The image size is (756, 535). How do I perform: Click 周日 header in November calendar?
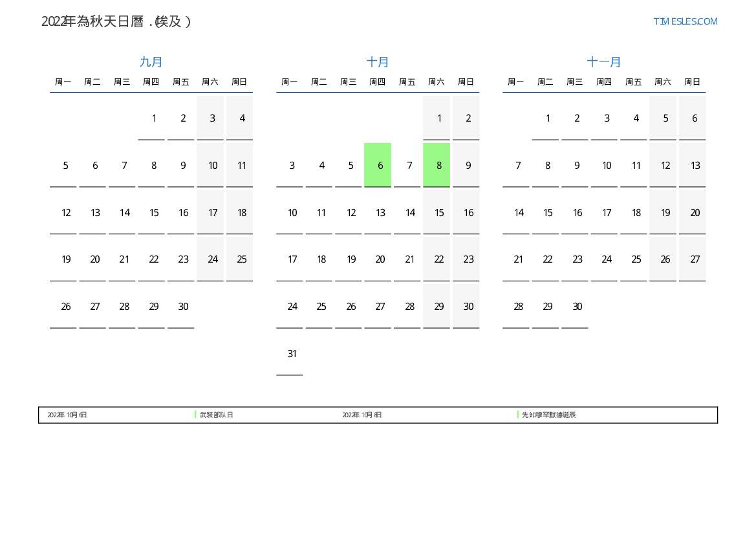(692, 82)
